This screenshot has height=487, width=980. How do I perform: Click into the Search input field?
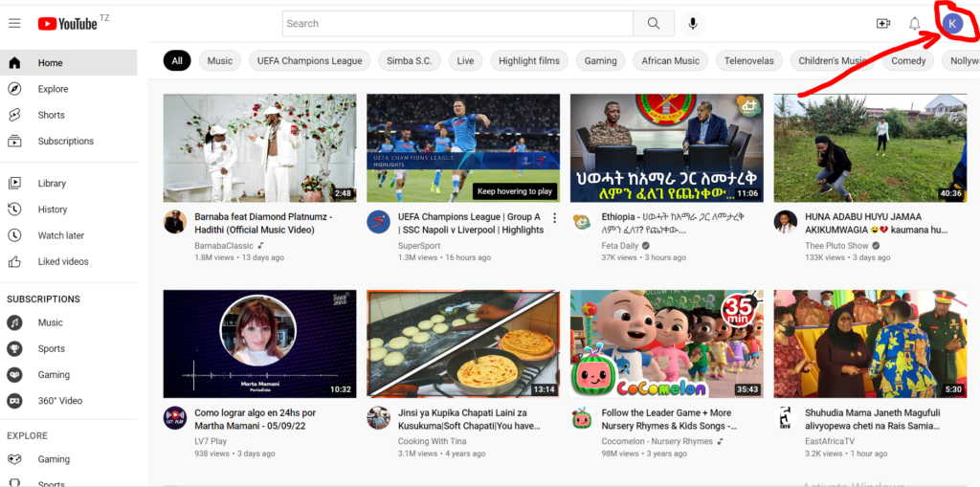click(x=458, y=24)
